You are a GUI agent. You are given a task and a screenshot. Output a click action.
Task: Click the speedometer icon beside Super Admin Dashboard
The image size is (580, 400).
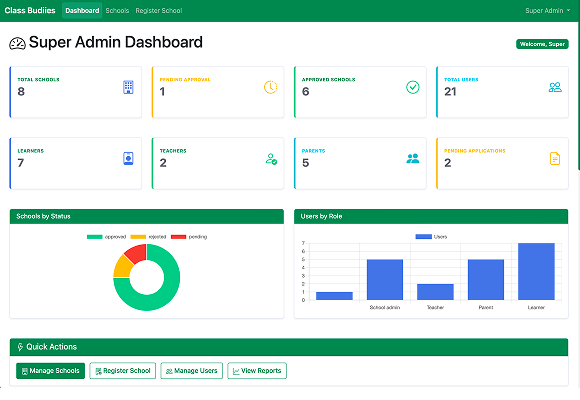[x=17, y=44]
